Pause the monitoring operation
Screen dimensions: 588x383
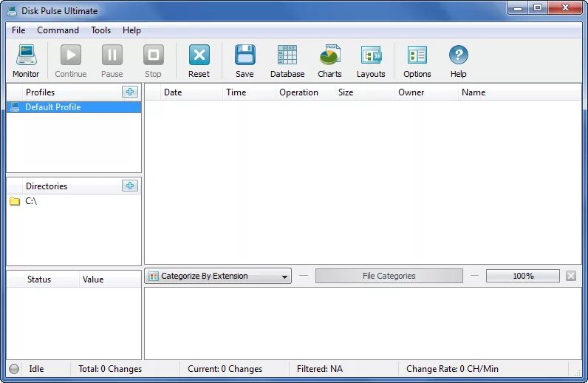click(x=112, y=61)
